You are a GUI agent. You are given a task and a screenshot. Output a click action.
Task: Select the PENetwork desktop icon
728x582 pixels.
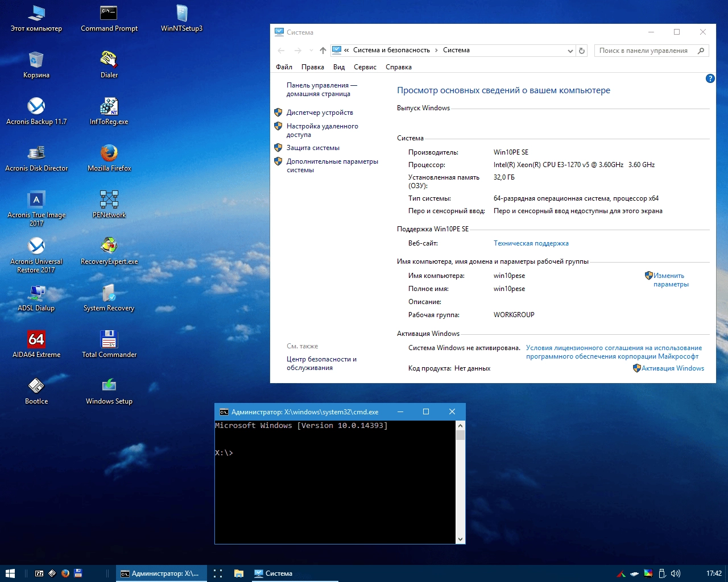click(x=109, y=205)
